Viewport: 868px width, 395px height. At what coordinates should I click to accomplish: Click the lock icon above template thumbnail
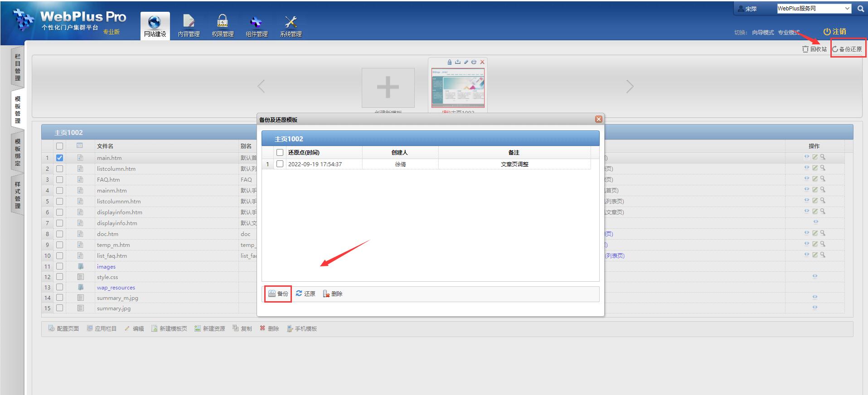[450, 62]
